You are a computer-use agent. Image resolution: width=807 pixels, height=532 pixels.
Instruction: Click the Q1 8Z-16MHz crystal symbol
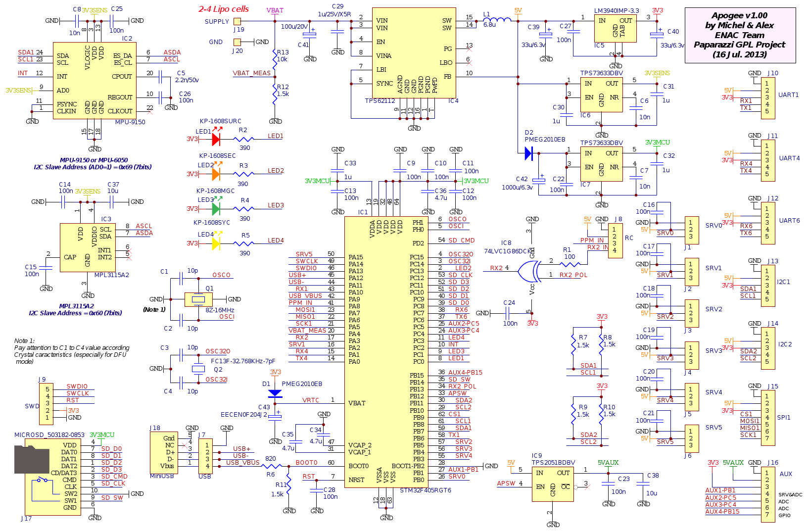(198, 299)
